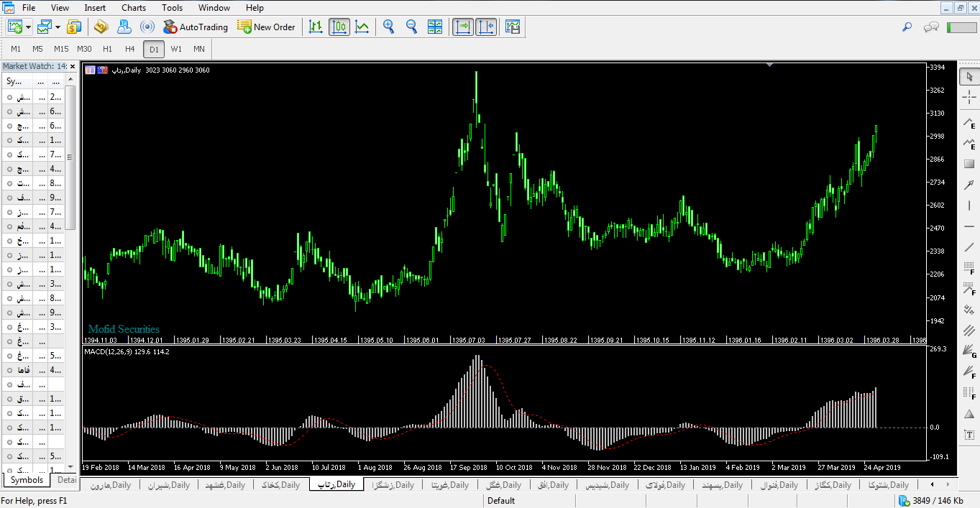Switch to the Symbols tab in Market Watch
Image resolution: width=980 pixels, height=508 pixels.
(27, 480)
